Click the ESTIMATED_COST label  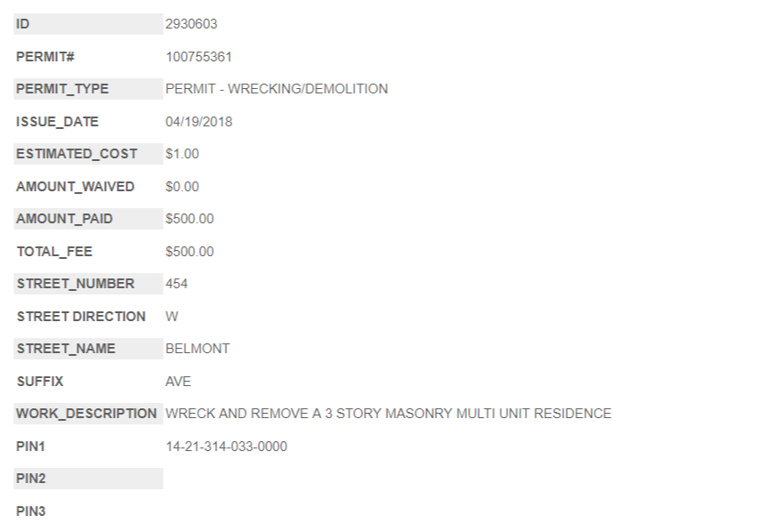click(x=77, y=154)
